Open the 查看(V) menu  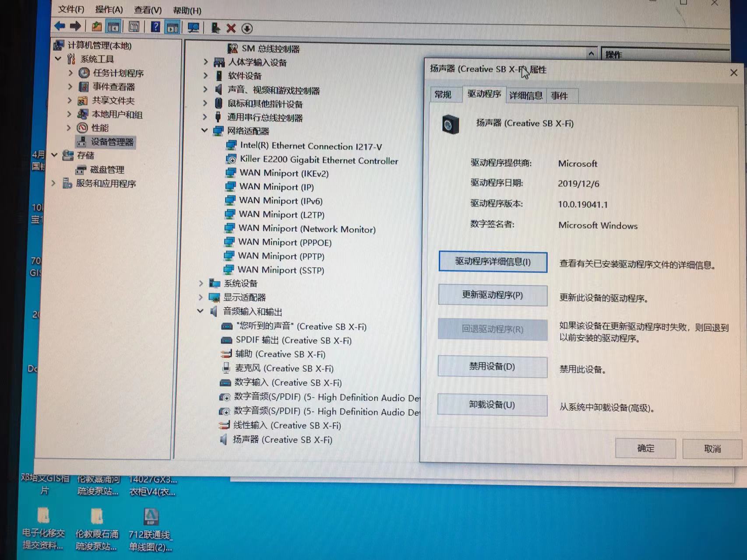click(x=148, y=10)
